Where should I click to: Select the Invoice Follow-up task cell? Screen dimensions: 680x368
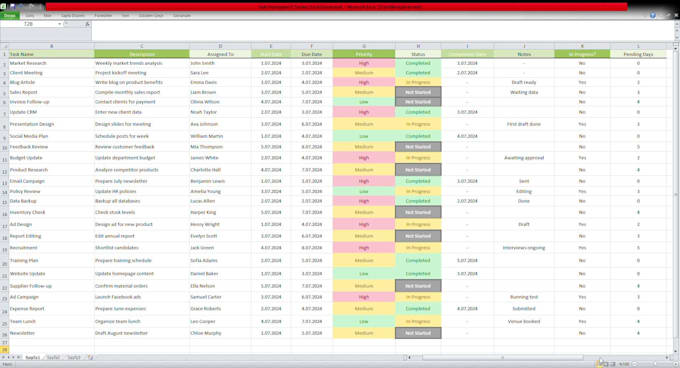pyautogui.click(x=52, y=102)
